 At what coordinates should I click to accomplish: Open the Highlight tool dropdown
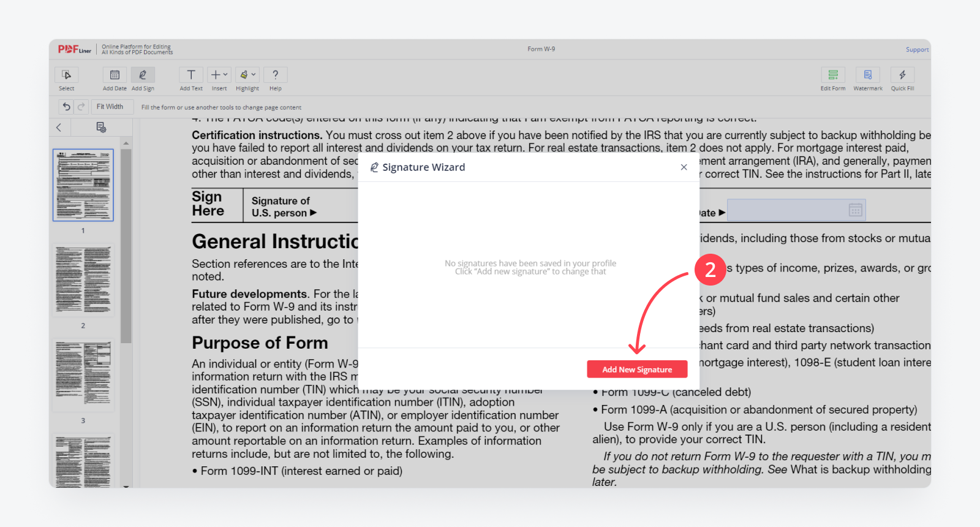pos(247,75)
